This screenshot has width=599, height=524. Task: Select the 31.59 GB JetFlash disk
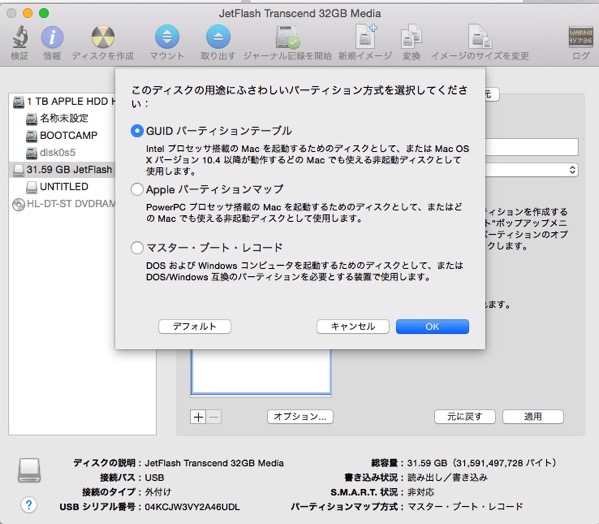(x=62, y=170)
